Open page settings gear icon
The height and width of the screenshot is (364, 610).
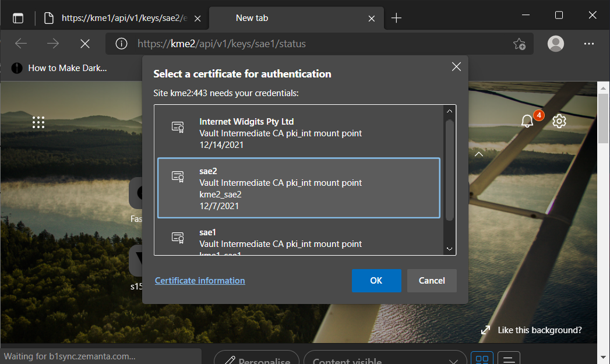[x=559, y=121]
